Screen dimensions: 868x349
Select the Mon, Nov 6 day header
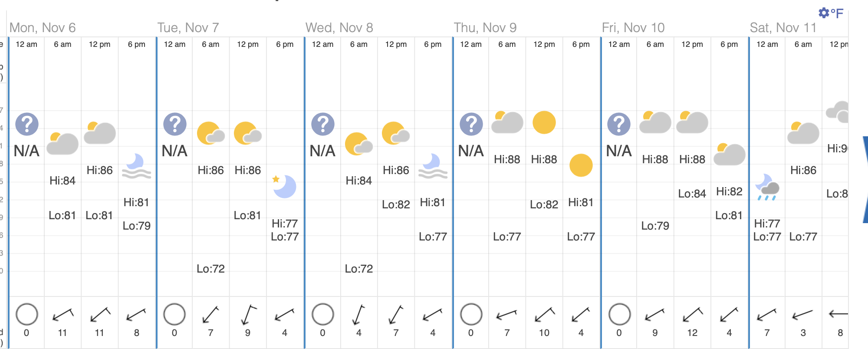pyautogui.click(x=43, y=28)
